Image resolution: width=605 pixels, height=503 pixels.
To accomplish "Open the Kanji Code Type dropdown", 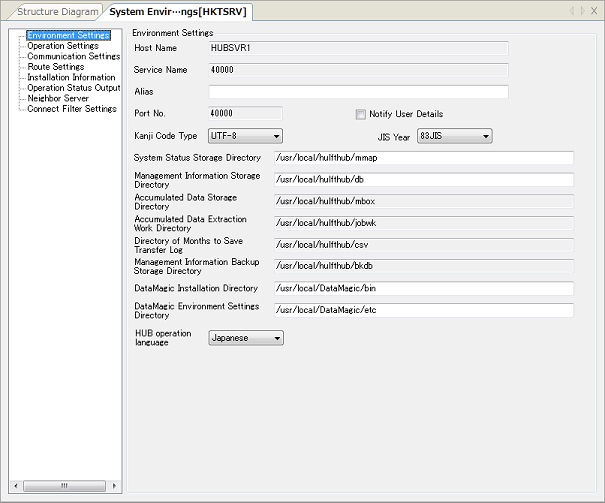I will pos(245,136).
